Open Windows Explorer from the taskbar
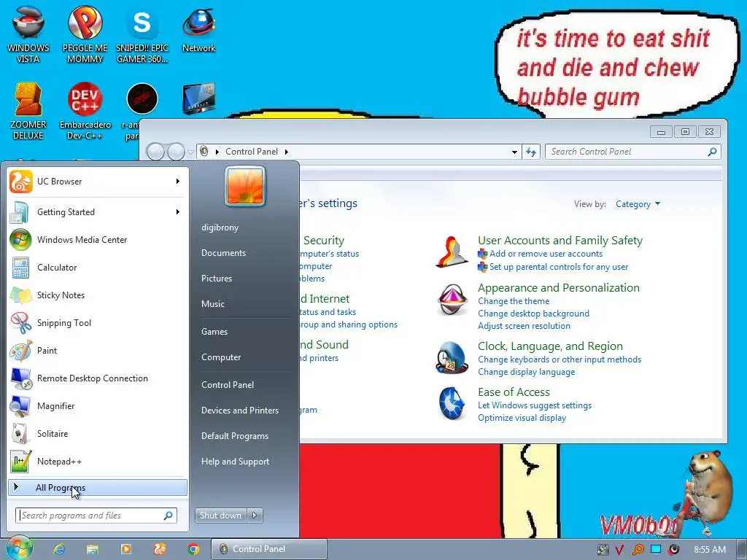The height and width of the screenshot is (560, 747). [93, 549]
